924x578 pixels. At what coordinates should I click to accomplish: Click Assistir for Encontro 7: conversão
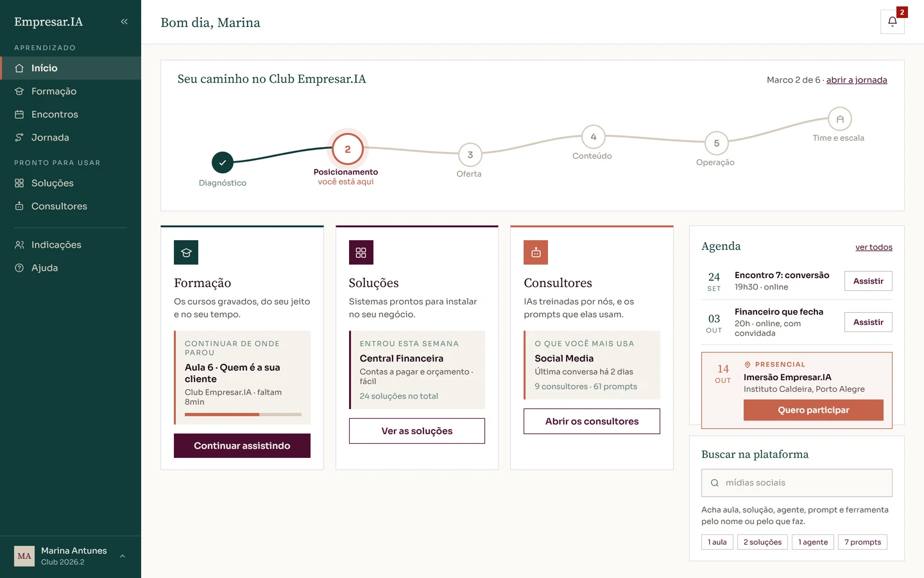(x=868, y=281)
